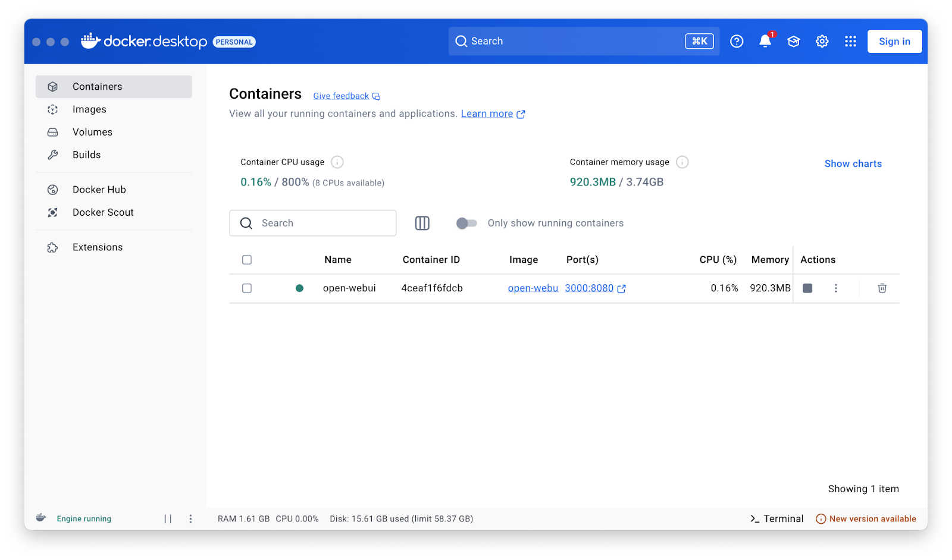The height and width of the screenshot is (560, 952).
Task: Open engine options kebab menu in status bar
Action: (190, 519)
